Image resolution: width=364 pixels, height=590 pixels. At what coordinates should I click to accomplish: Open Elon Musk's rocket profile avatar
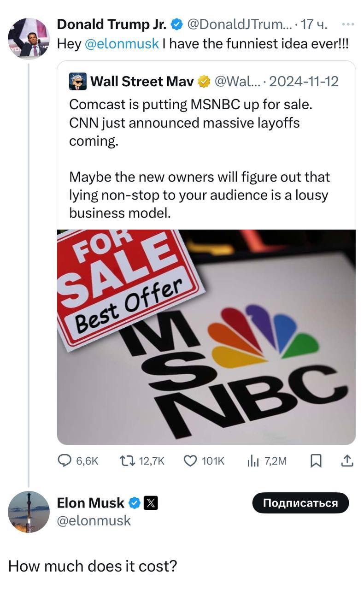pos(29,512)
